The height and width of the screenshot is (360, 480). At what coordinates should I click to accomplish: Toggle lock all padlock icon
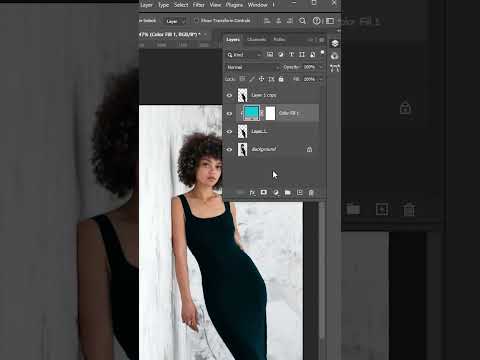(281, 79)
